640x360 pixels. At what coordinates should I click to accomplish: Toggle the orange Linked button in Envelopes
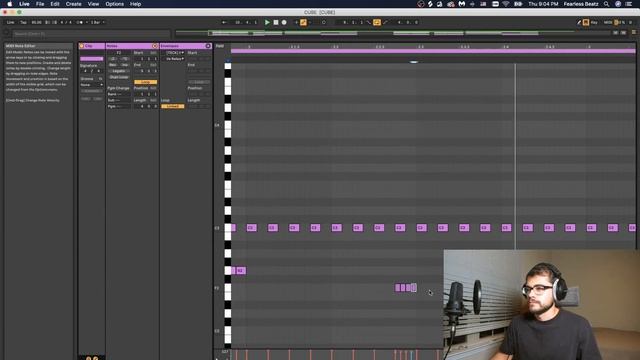pos(173,106)
